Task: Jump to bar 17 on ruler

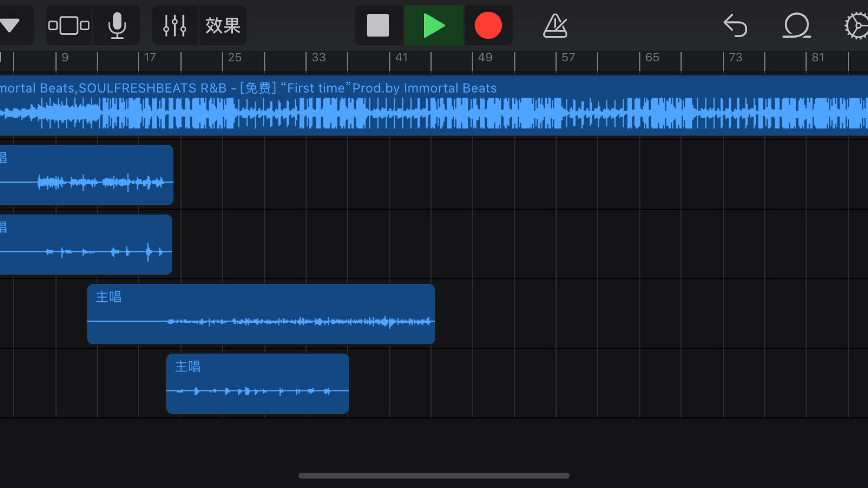Action: click(x=150, y=58)
